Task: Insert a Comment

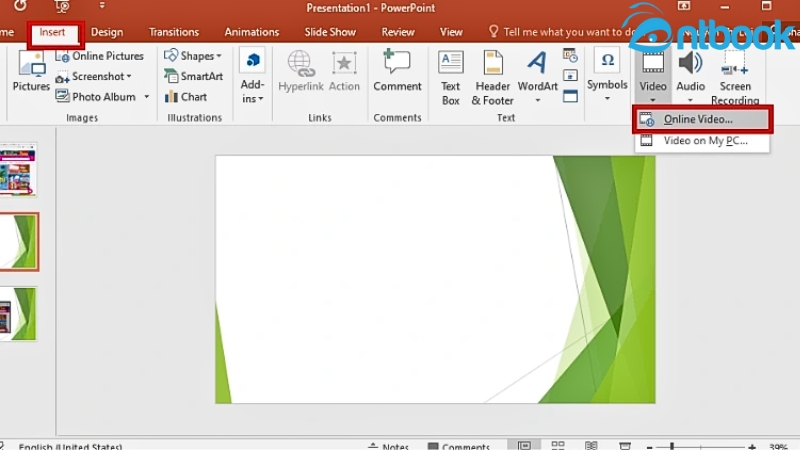Action: pos(397,72)
